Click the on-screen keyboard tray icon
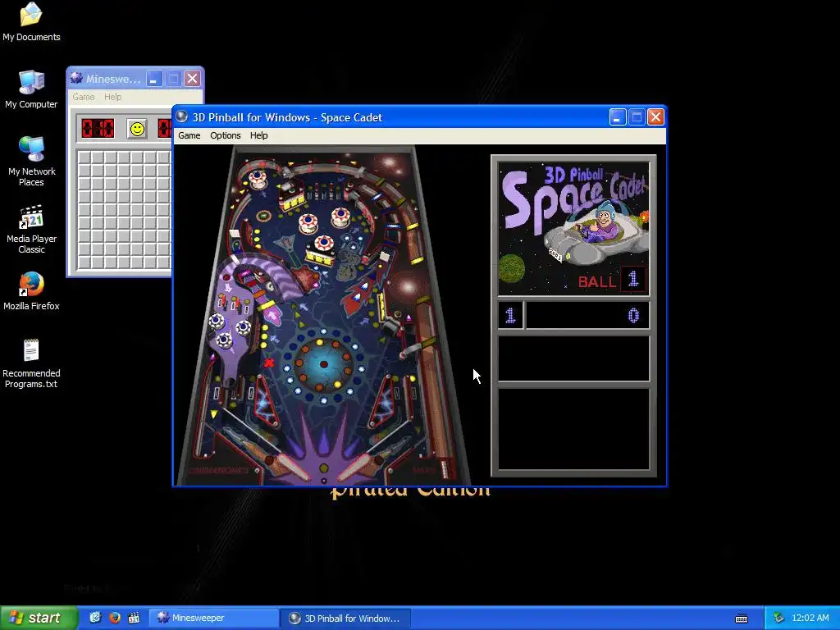This screenshot has width=840, height=630. 742,619
